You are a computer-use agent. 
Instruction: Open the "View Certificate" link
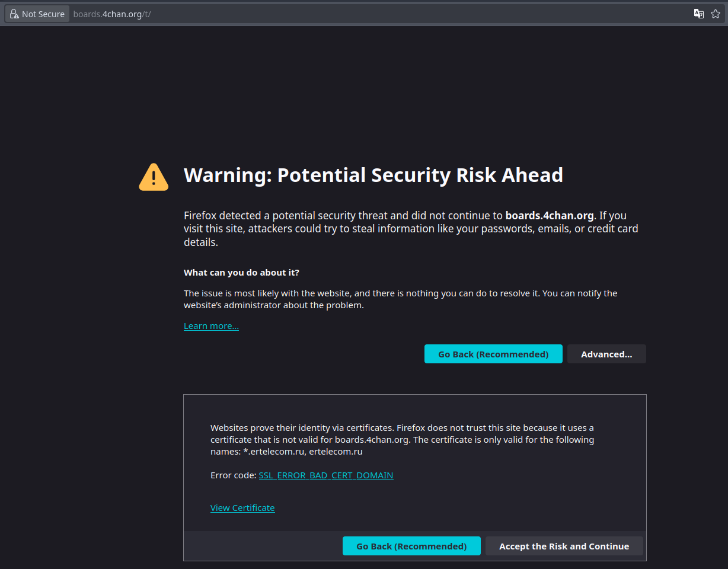point(242,508)
